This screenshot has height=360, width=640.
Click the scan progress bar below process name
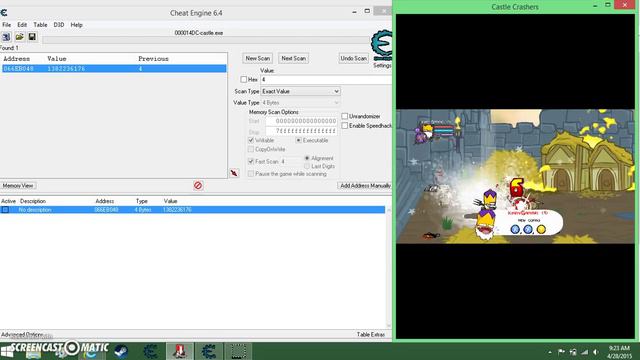tap(207, 40)
